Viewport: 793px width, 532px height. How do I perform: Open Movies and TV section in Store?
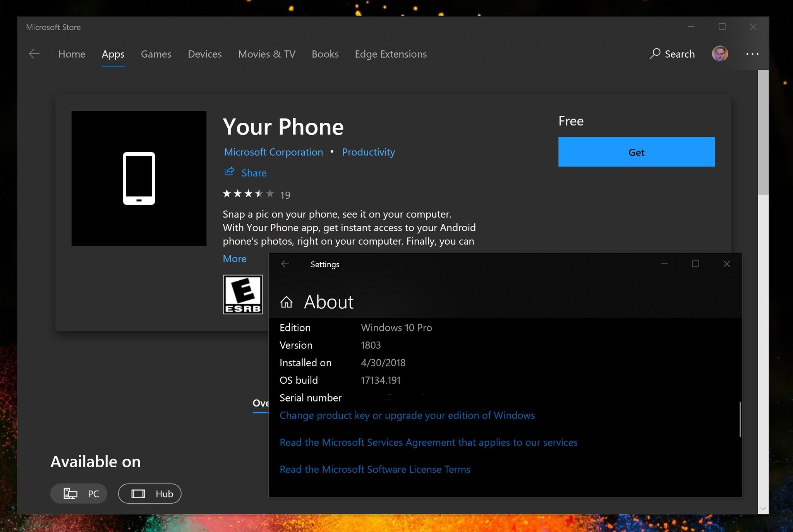pos(266,53)
